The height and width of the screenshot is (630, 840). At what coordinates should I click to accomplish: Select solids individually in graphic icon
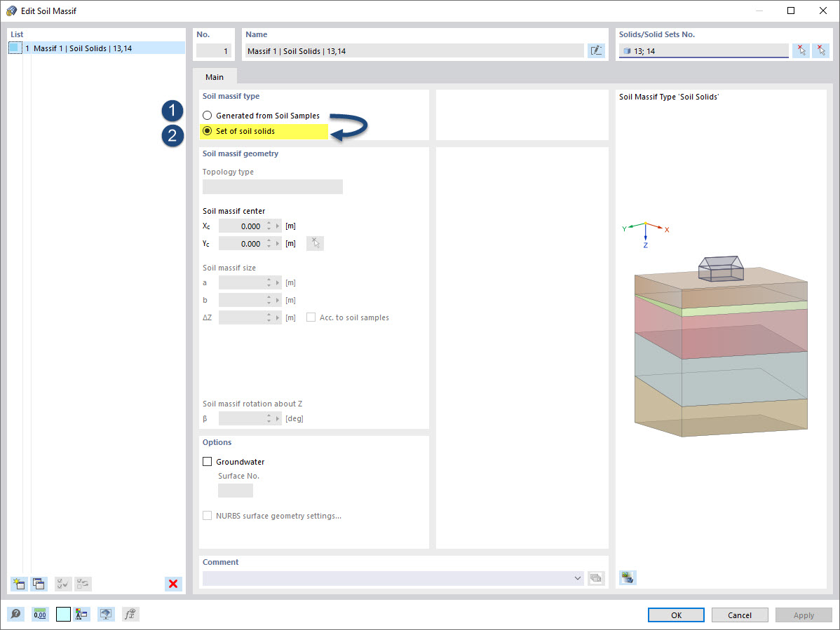point(801,51)
